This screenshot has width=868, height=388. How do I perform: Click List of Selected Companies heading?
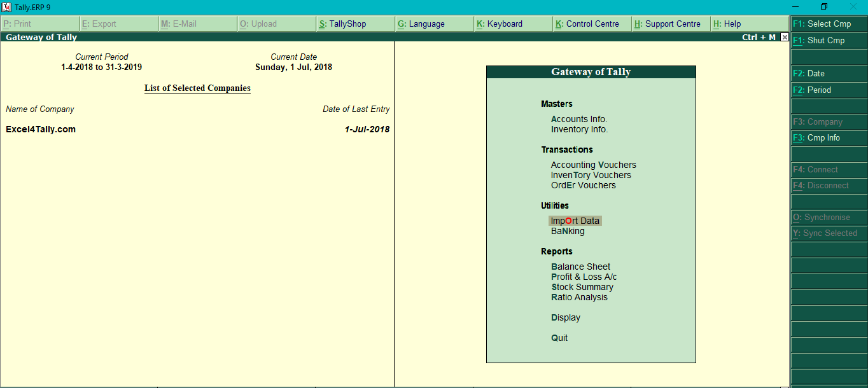click(197, 88)
